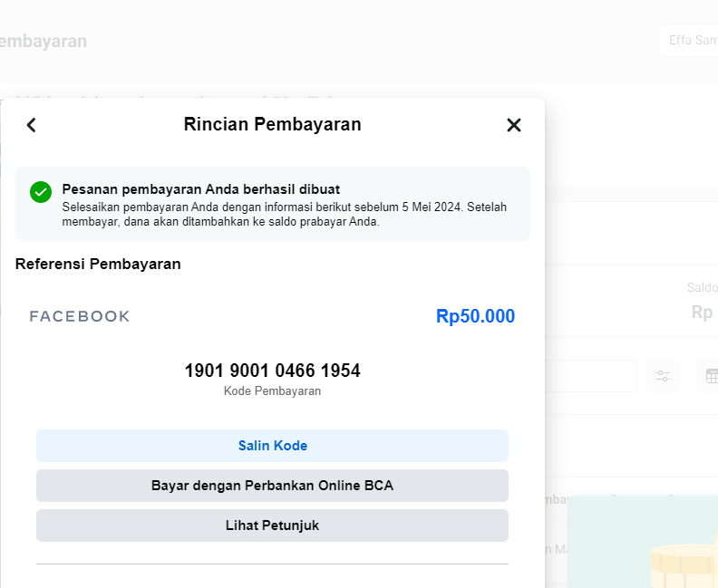
Task: Click the 'Pesanan pembayaran Anda berhasil dibuat' title
Action: click(201, 189)
